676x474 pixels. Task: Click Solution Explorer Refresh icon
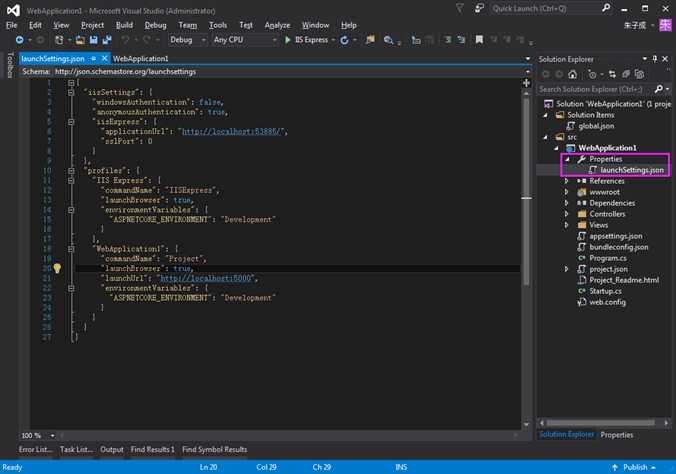click(626, 74)
